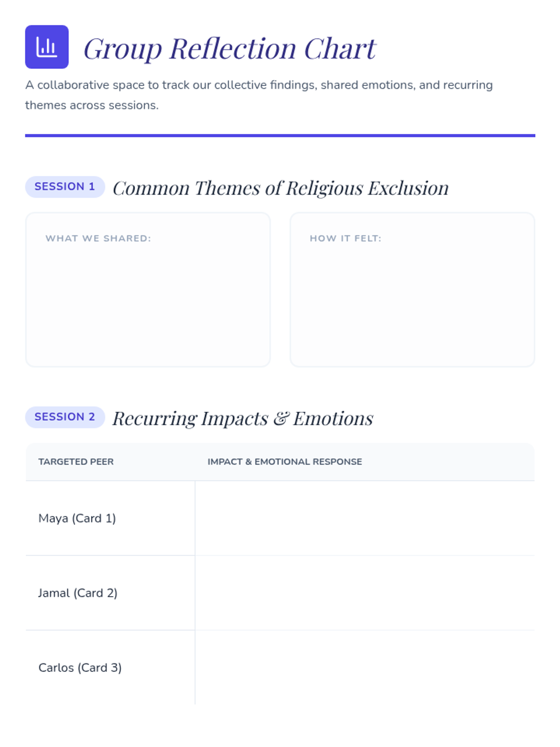Viewport: 560px width, 747px height.
Task: Click the Session 1 badge
Action: tap(65, 187)
